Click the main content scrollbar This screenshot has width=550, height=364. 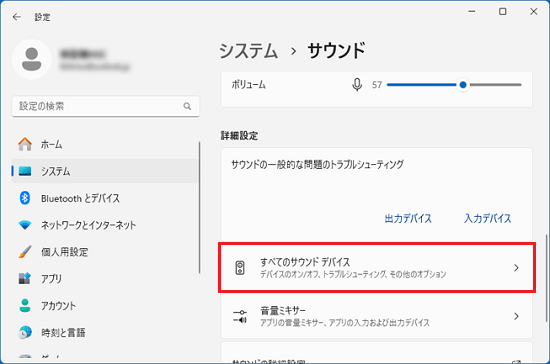click(x=546, y=278)
